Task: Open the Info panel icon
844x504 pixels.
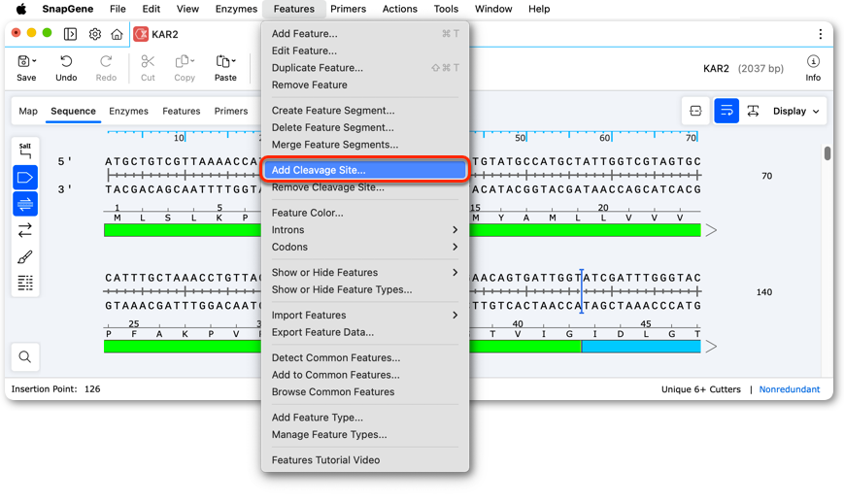Action: (x=813, y=61)
